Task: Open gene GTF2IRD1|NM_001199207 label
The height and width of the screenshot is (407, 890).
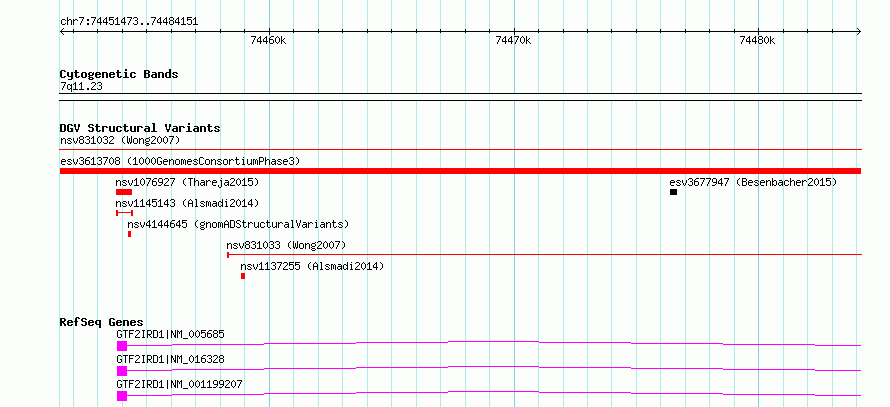Action: coord(179,384)
